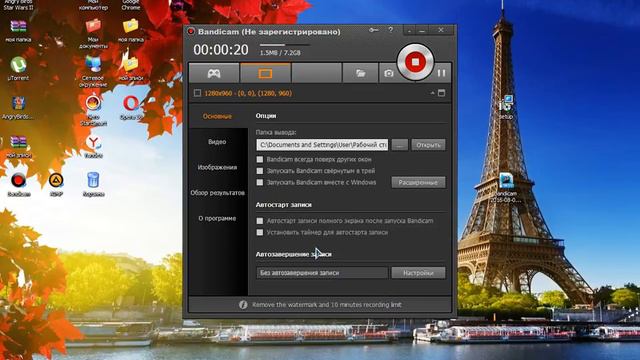Screen dimensions: 640x360
Task: Select the WinRAR archive named моя папка
Action: point(18,31)
